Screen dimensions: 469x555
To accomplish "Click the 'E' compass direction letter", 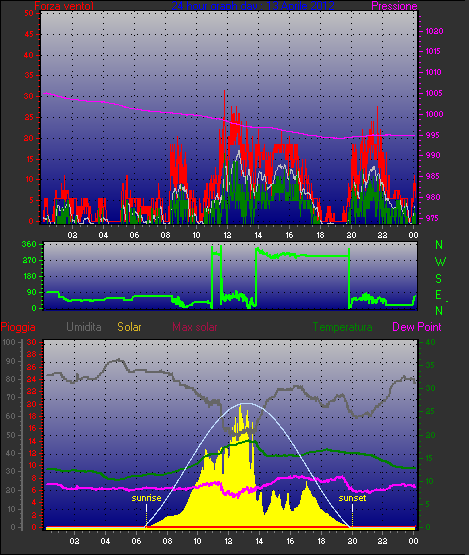I will click(438, 294).
